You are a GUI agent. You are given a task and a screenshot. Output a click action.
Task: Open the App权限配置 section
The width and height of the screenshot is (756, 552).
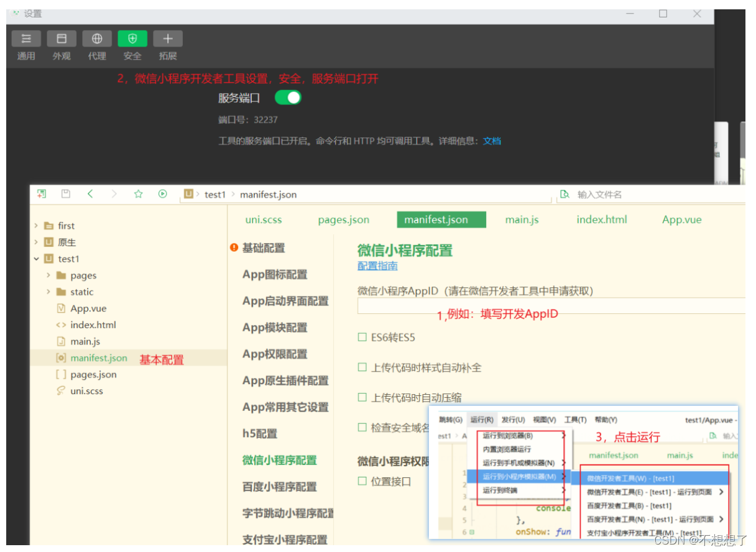click(275, 354)
